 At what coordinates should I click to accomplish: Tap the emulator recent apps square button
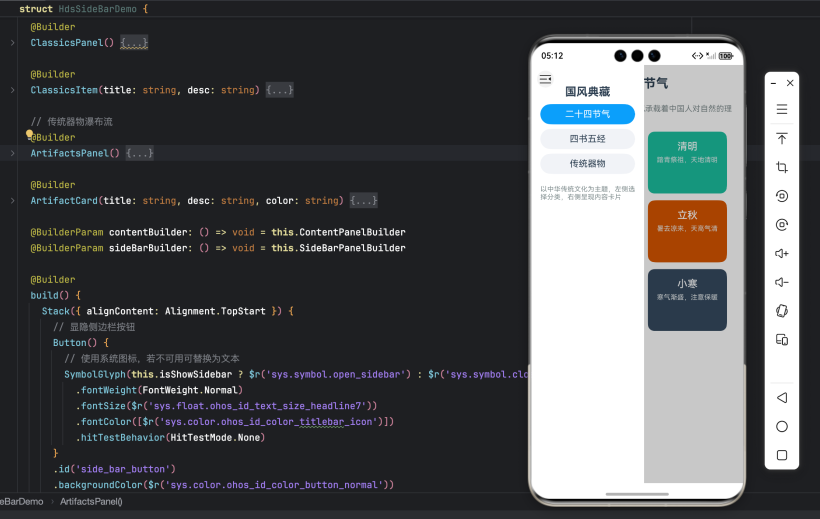(x=782, y=455)
